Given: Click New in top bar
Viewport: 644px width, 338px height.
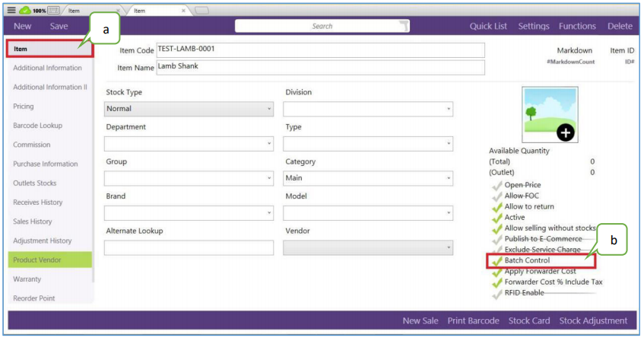Looking at the screenshot, I should [x=22, y=26].
